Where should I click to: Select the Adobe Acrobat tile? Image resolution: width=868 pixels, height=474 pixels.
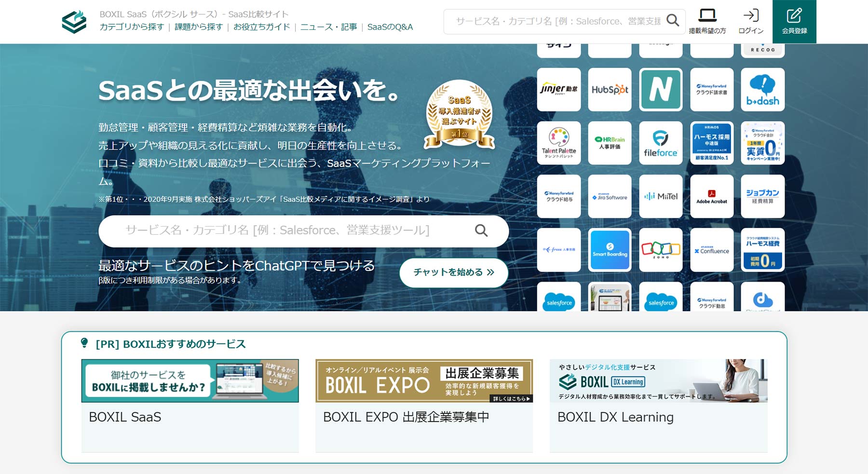(712, 196)
